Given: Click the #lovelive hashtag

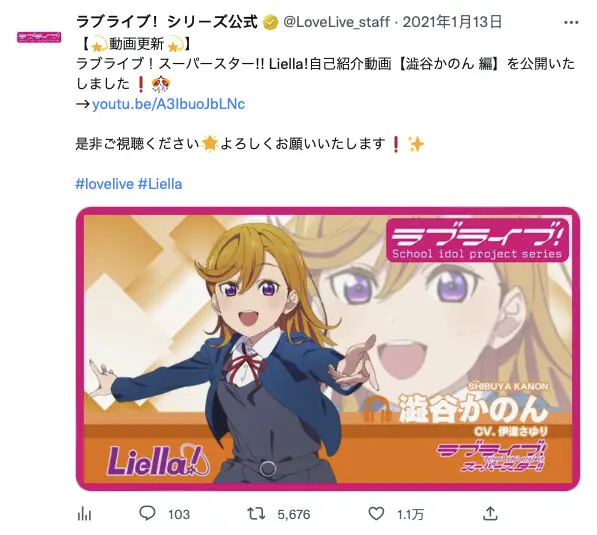Looking at the screenshot, I should click(x=105, y=184).
